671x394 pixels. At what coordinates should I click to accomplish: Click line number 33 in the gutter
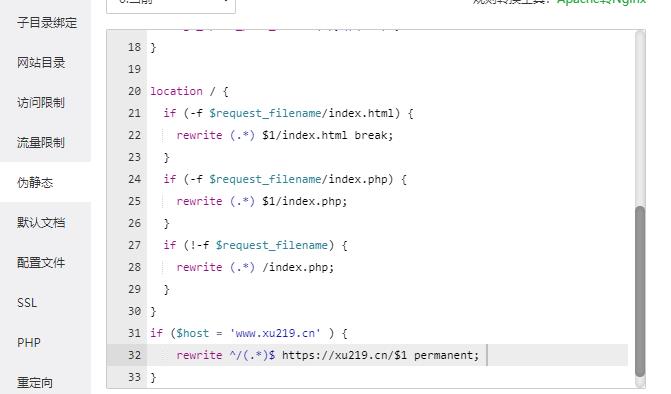pyautogui.click(x=134, y=377)
